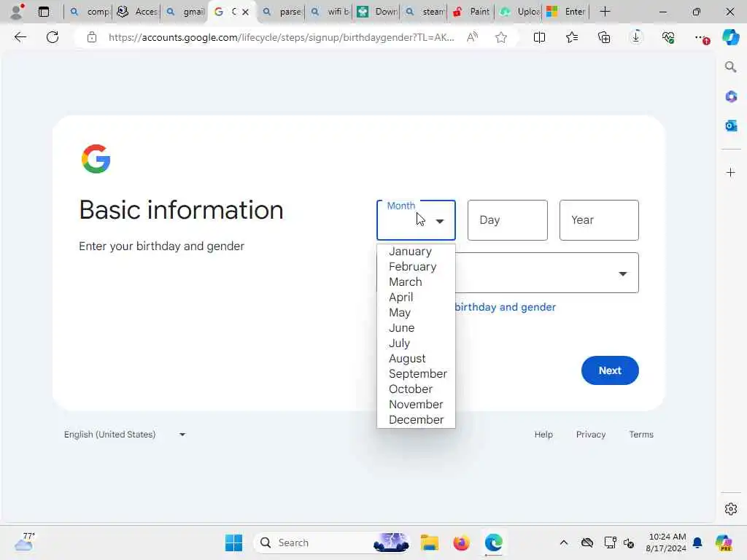This screenshot has height=560, width=747.
Task: Launch Firefox from taskbar
Action: [x=461, y=542]
